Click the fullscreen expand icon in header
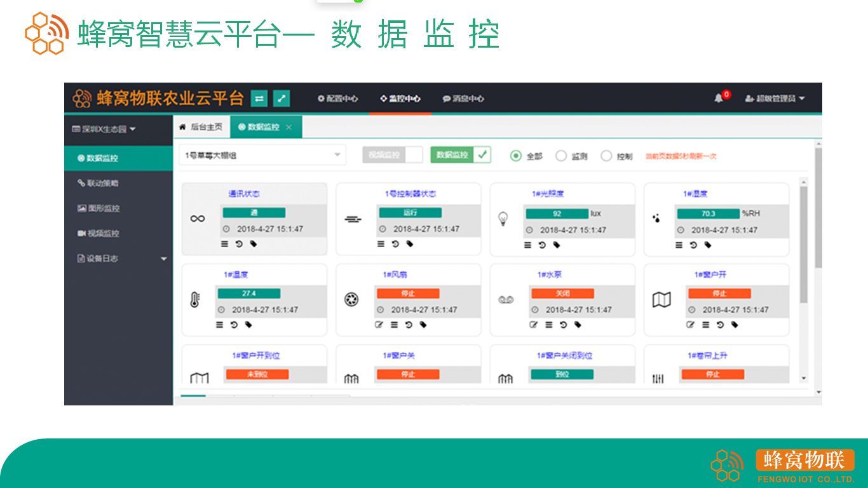Image resolution: width=868 pixels, height=488 pixels. click(x=281, y=98)
